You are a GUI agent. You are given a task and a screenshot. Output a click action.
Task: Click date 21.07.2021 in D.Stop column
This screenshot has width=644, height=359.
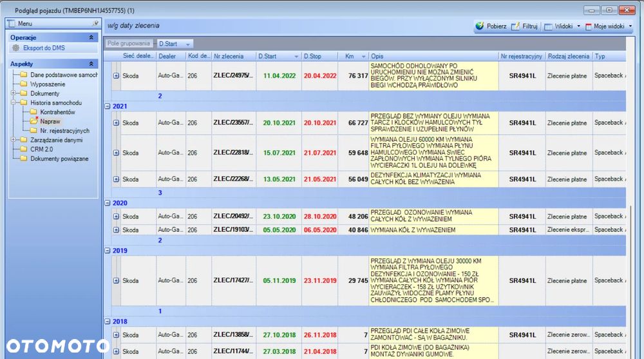click(320, 153)
